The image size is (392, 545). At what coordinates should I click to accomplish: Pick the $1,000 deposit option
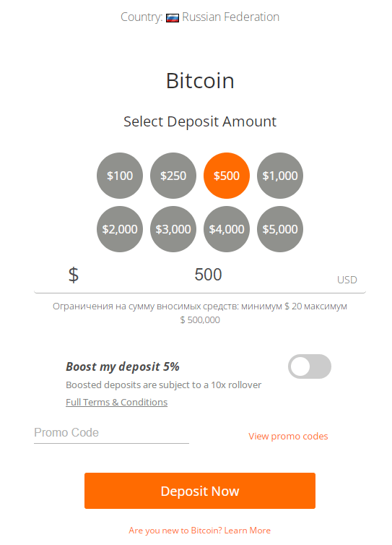(280, 176)
